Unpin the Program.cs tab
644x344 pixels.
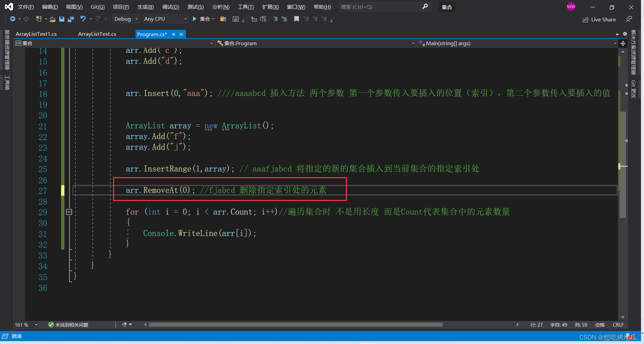(x=173, y=34)
